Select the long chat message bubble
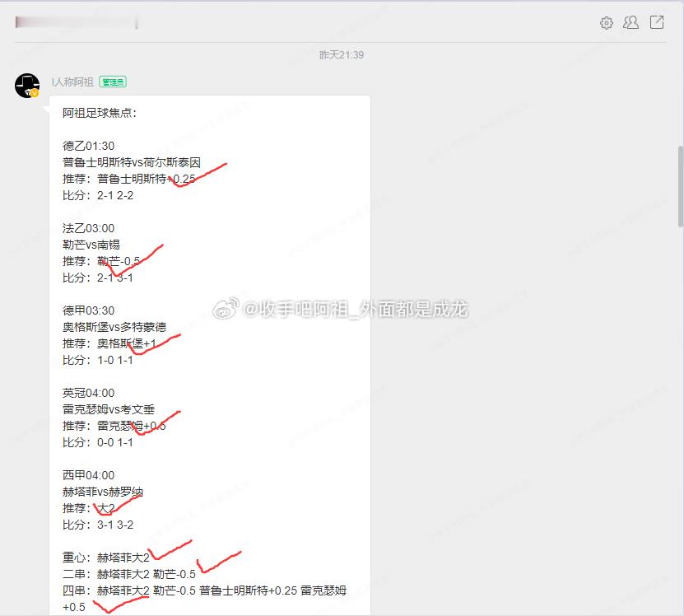Viewport: 684px width, 616px height. coord(210,354)
